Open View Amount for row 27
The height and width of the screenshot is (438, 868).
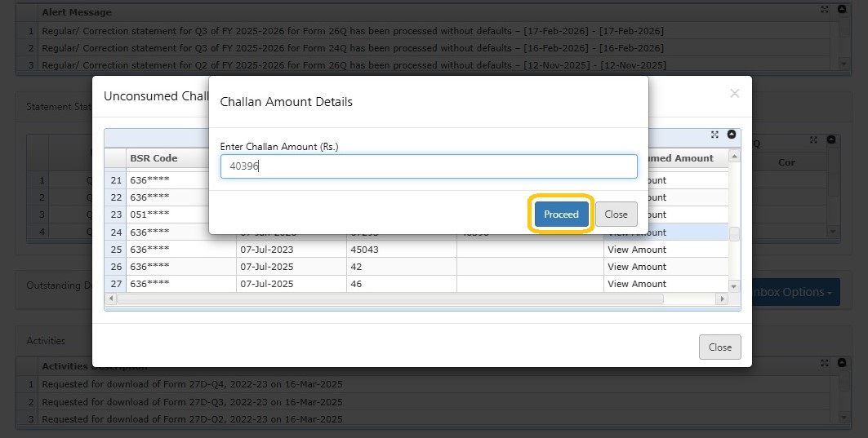tap(636, 284)
